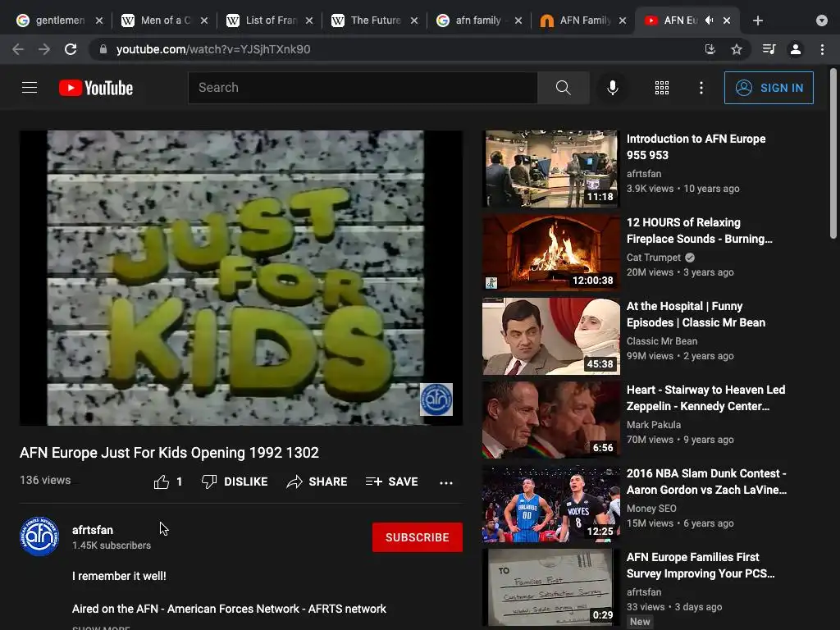Subscribe to the afrtsfan channel

pos(418,537)
